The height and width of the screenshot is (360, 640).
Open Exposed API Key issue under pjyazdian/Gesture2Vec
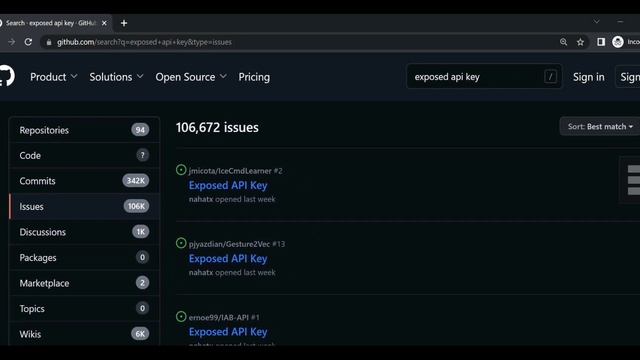pos(228,259)
